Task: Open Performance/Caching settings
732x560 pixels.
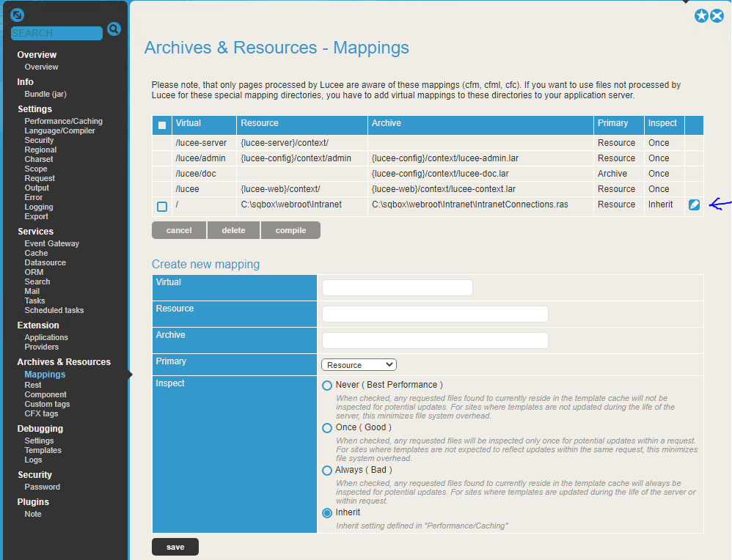Action: click(64, 122)
